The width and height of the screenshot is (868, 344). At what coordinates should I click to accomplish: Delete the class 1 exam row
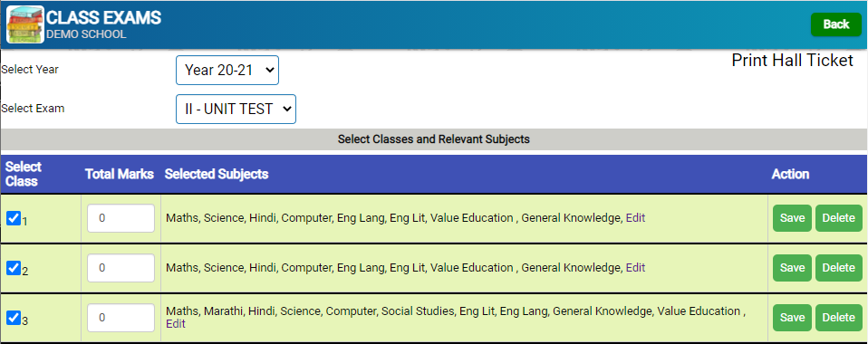click(x=839, y=218)
